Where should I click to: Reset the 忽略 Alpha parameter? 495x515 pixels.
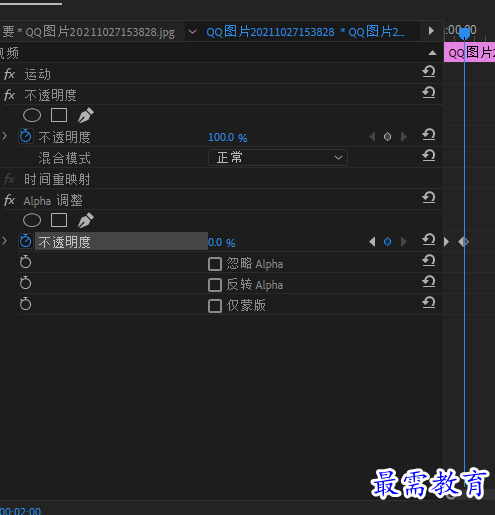coord(429,260)
